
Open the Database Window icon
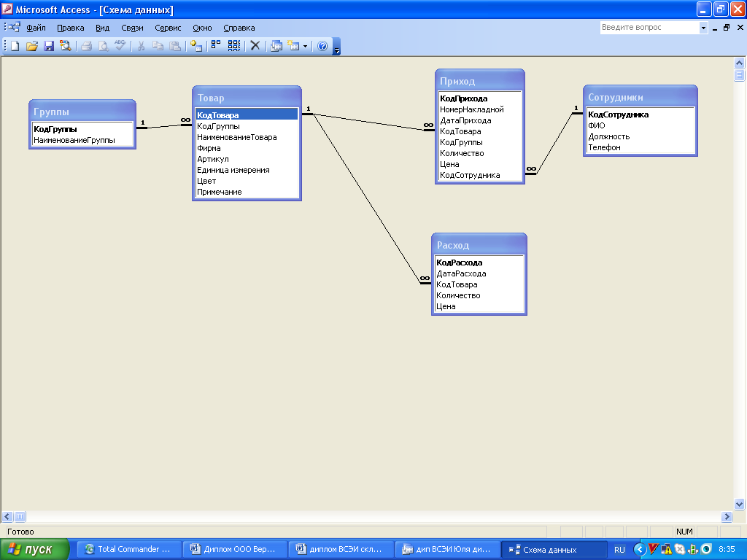click(x=276, y=46)
